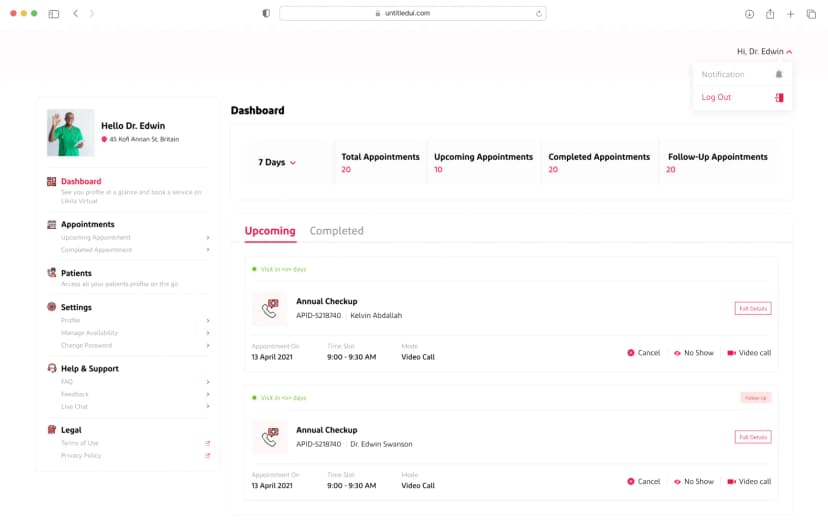Switch to the Completed tab
This screenshot has width=828, height=525.
336,231
